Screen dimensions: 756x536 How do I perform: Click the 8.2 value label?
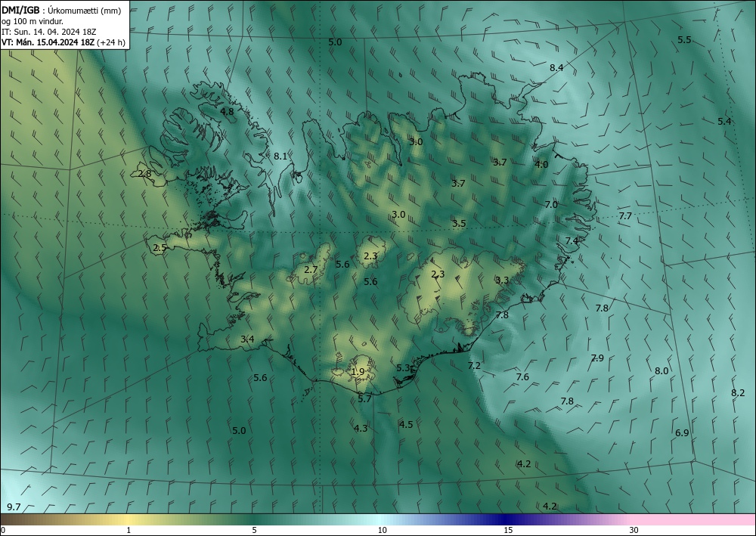pyautogui.click(x=738, y=393)
